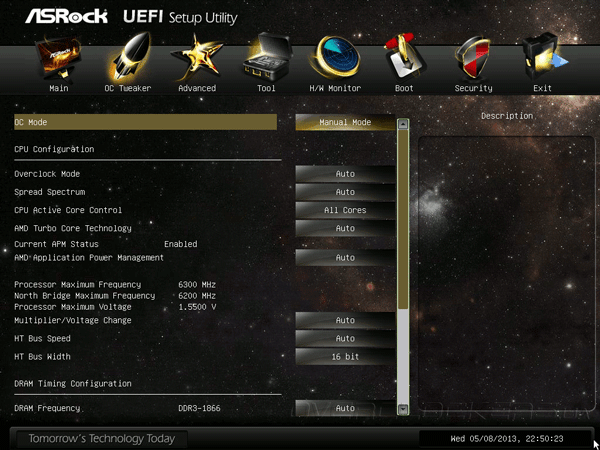Click the ASRock logo
Viewport: 600px width, 450px height.
pyautogui.click(x=66, y=16)
